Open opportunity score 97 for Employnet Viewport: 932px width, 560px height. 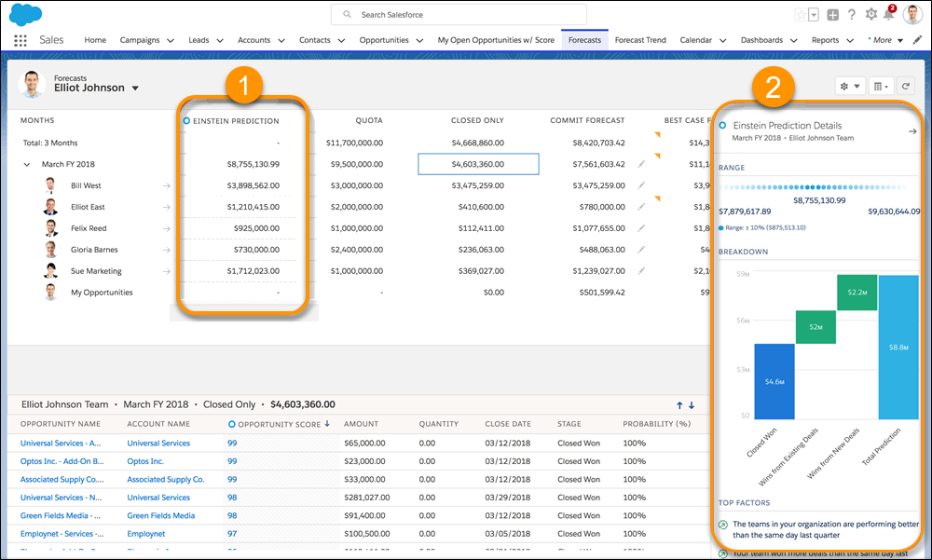point(232,535)
